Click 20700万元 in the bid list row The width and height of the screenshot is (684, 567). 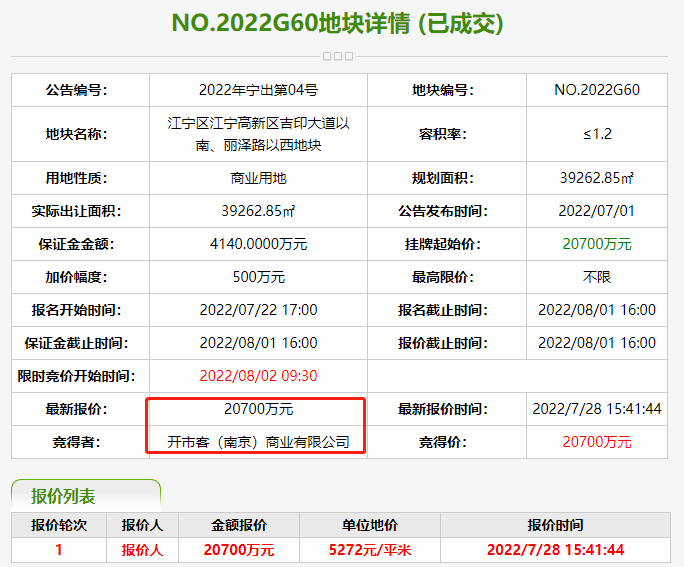[x=239, y=550]
